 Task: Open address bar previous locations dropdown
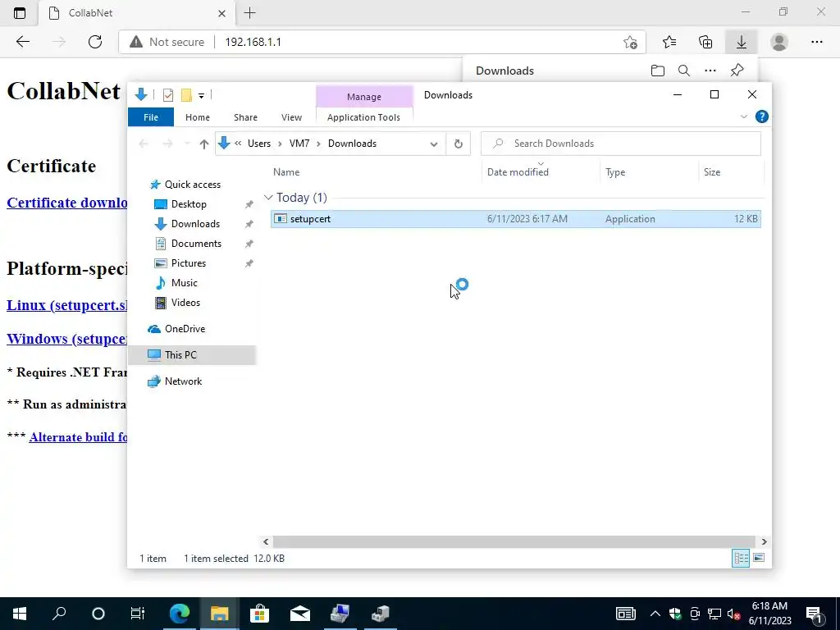coord(434,144)
